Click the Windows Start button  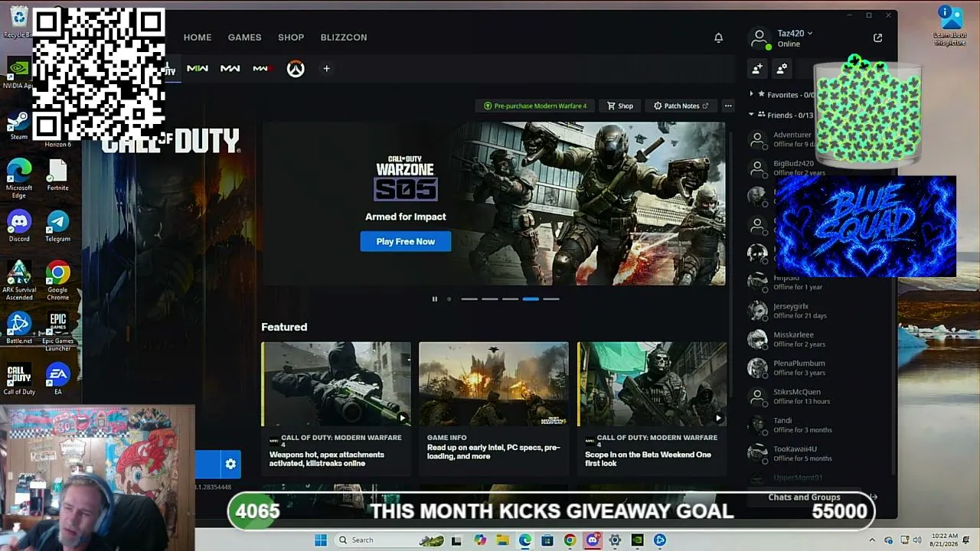tap(321, 540)
